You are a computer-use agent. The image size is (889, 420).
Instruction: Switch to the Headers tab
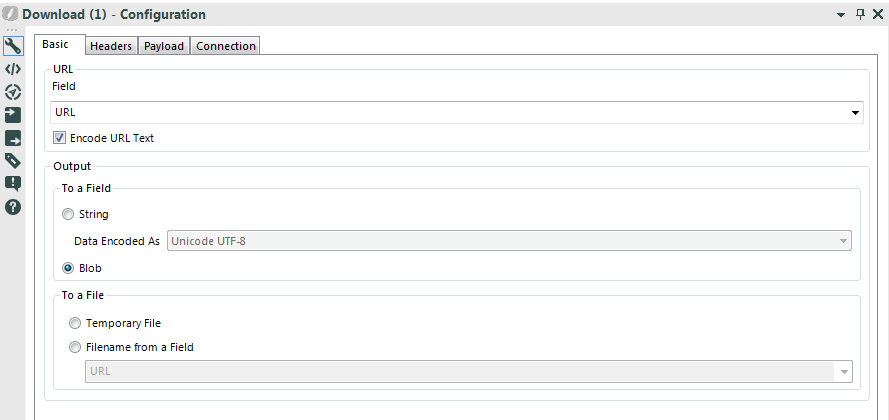[x=111, y=46]
